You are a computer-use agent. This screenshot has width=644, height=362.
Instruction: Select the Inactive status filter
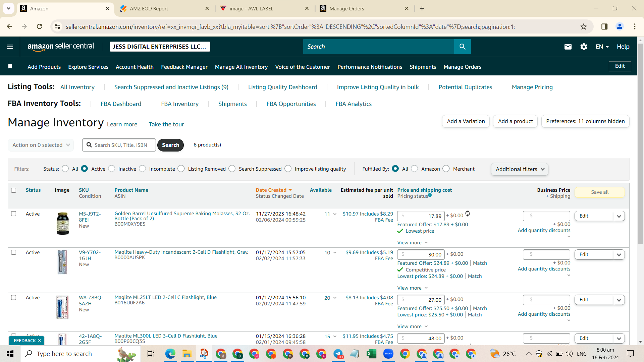[112, 169]
